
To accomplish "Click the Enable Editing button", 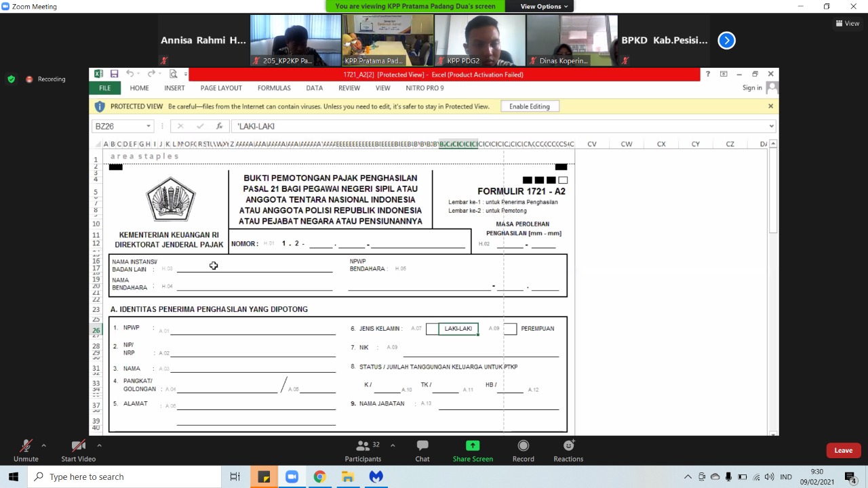I will 529,106.
